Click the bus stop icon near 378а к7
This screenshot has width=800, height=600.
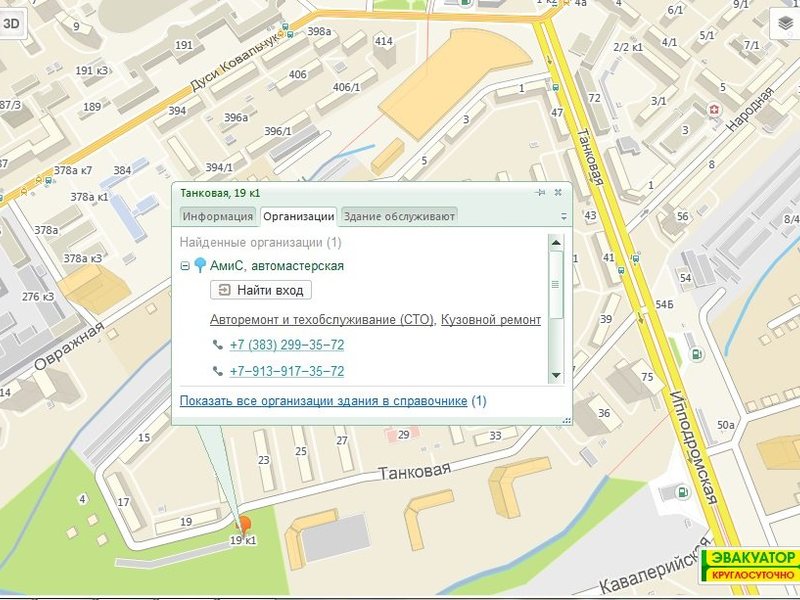[48, 181]
